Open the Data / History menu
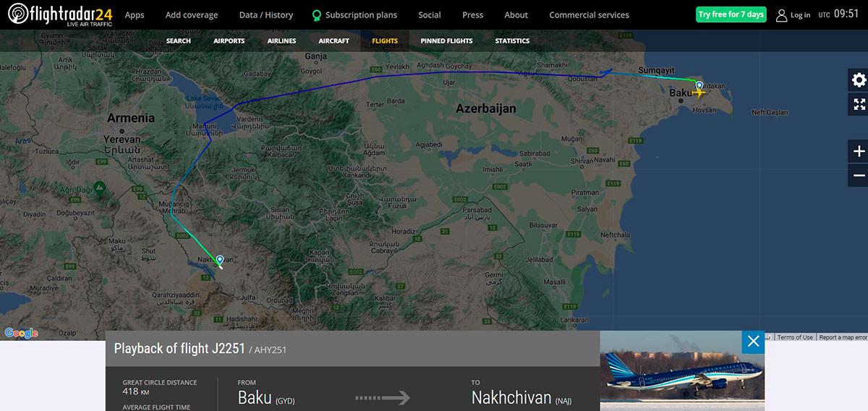 pyautogui.click(x=266, y=14)
